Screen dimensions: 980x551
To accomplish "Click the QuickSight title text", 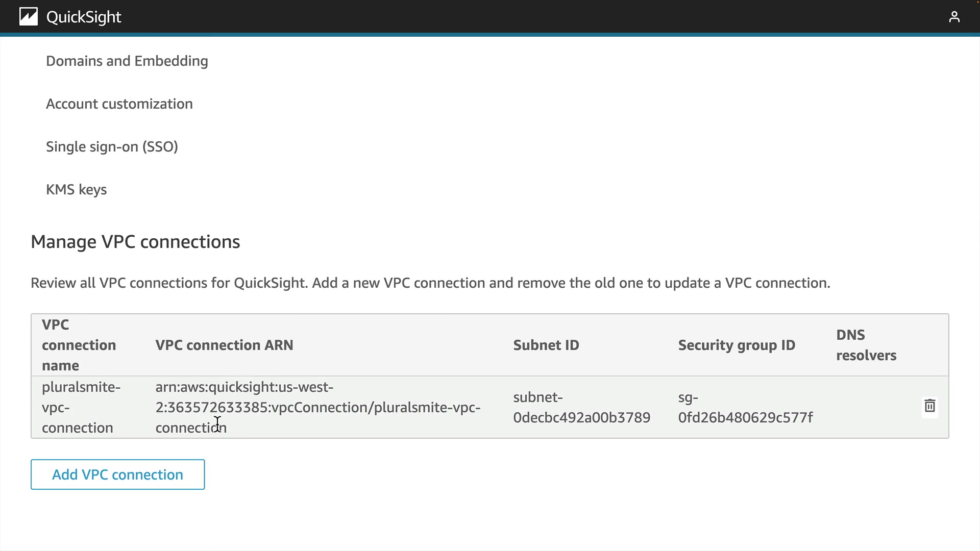I will (84, 17).
